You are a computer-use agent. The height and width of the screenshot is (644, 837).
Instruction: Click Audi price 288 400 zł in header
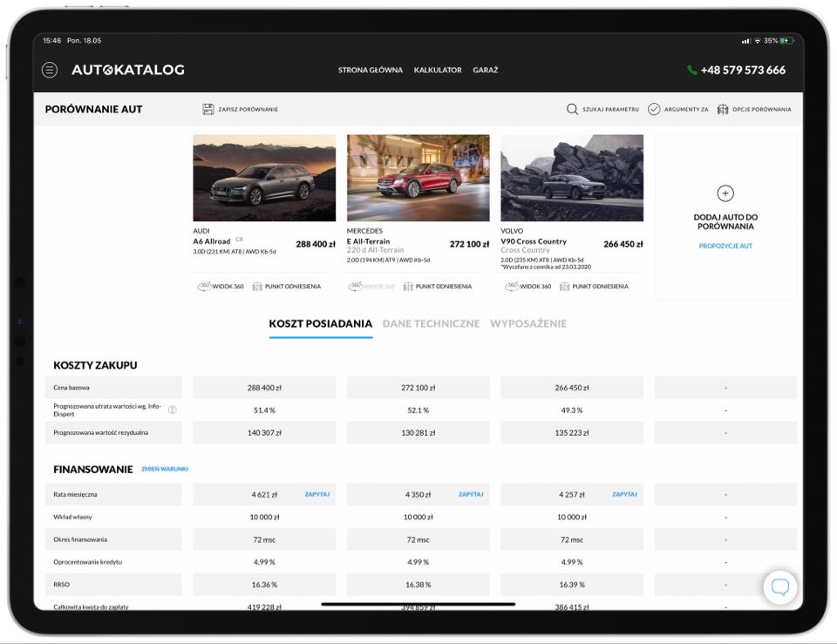coord(316,244)
